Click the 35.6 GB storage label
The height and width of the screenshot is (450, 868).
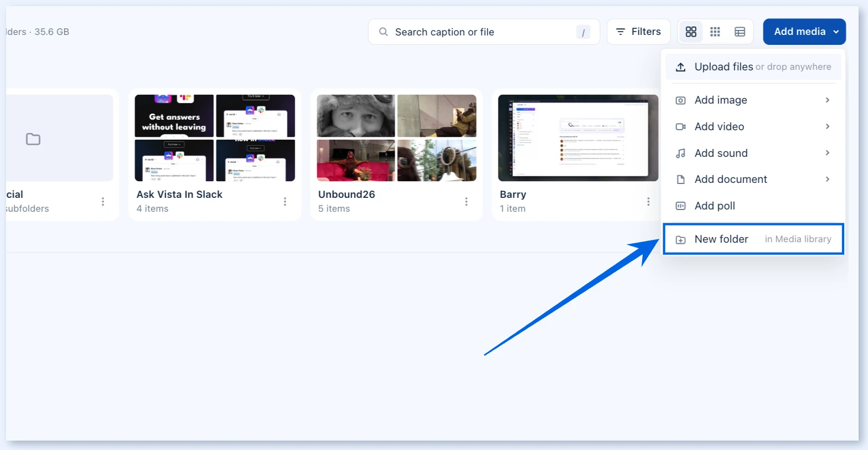pyautogui.click(x=52, y=32)
